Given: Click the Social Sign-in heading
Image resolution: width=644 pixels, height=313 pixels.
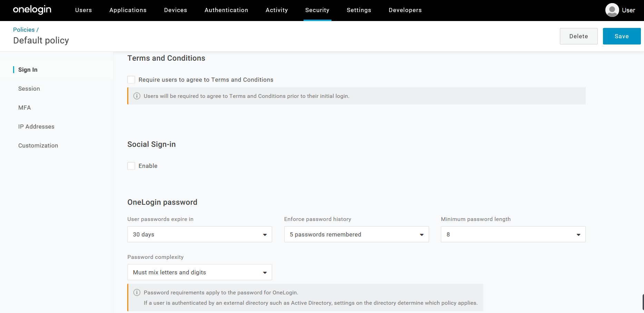Looking at the screenshot, I should point(151,144).
